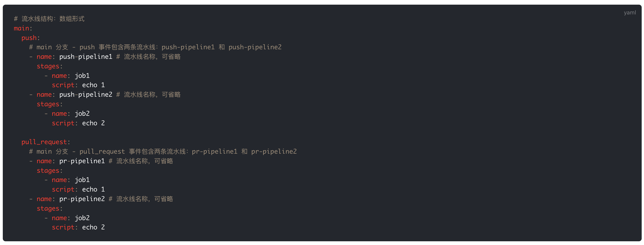The width and height of the screenshot is (644, 245).
Task: Click the comment '# 流水线结构: 数组形式'
Action: pyautogui.click(x=49, y=19)
